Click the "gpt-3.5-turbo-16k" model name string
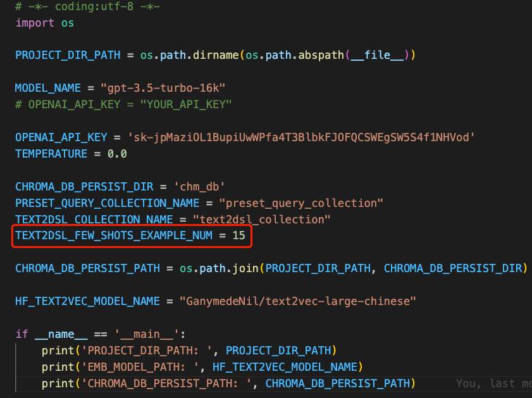 pyautogui.click(x=164, y=88)
